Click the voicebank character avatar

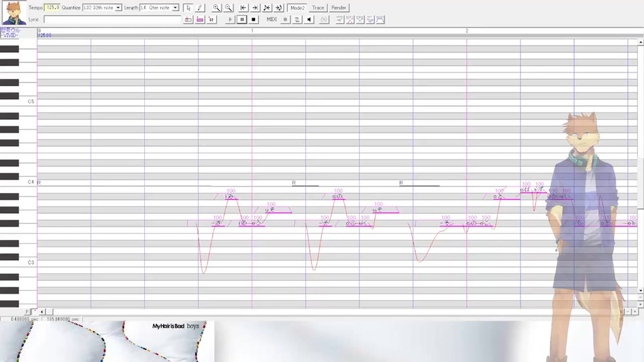coord(14,13)
